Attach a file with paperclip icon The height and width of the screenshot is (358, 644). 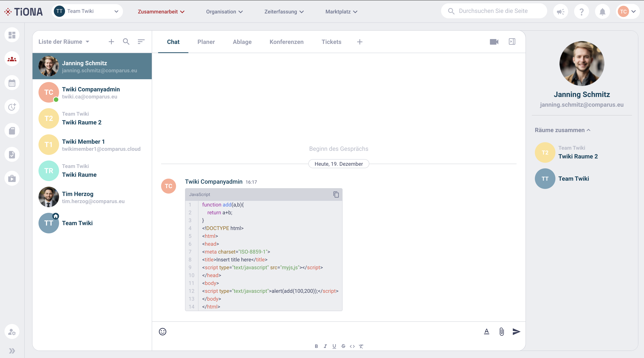coord(501,331)
